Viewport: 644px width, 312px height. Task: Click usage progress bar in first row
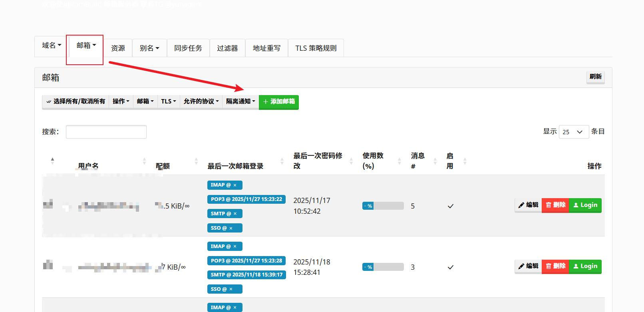383,206
